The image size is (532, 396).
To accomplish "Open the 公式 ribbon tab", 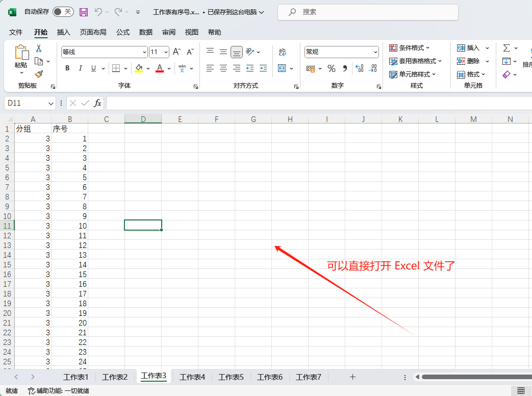I will (x=122, y=32).
